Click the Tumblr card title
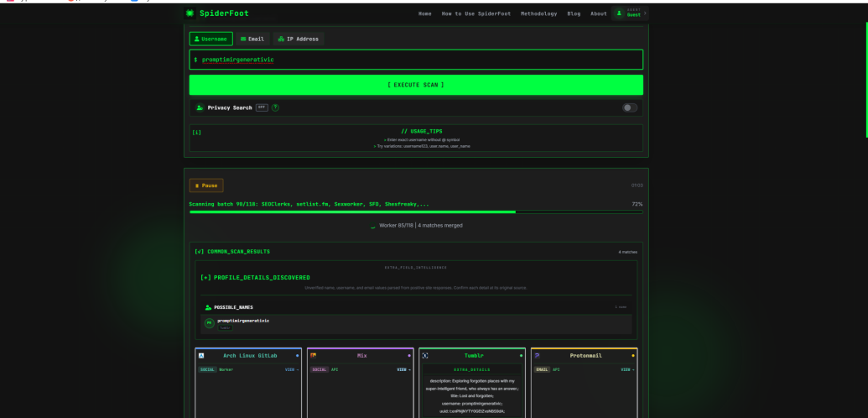This screenshot has height=418, width=868. 474,356
